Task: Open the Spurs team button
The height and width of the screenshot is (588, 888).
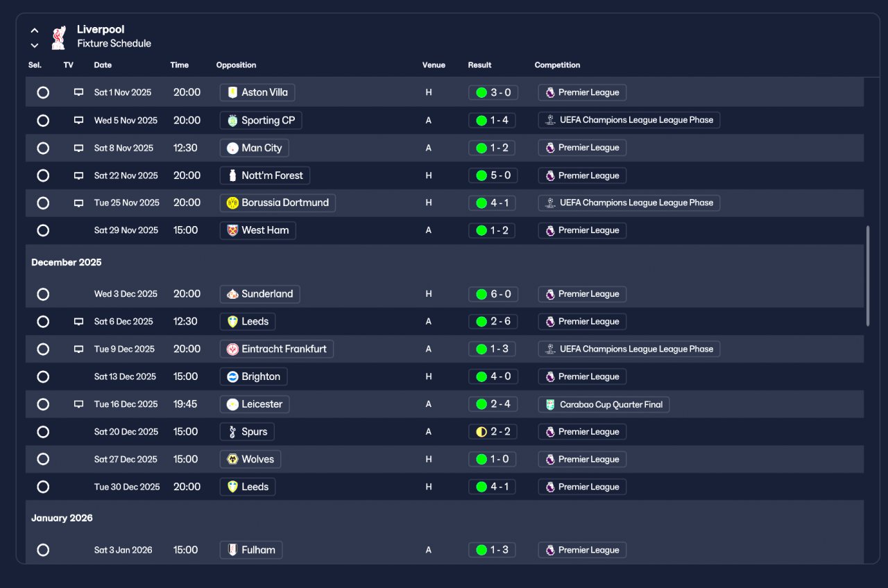Action: 247,432
